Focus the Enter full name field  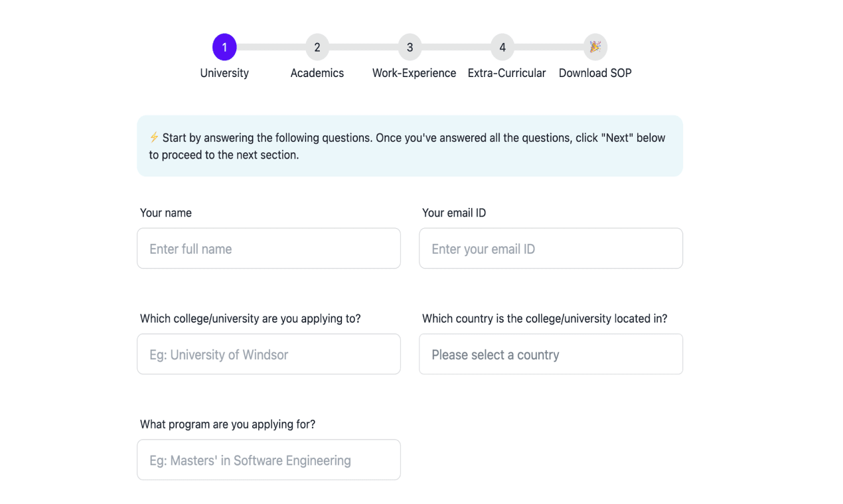click(269, 249)
